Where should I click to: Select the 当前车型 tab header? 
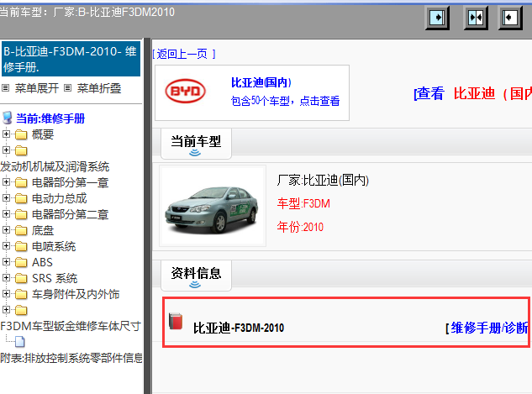[x=196, y=144]
